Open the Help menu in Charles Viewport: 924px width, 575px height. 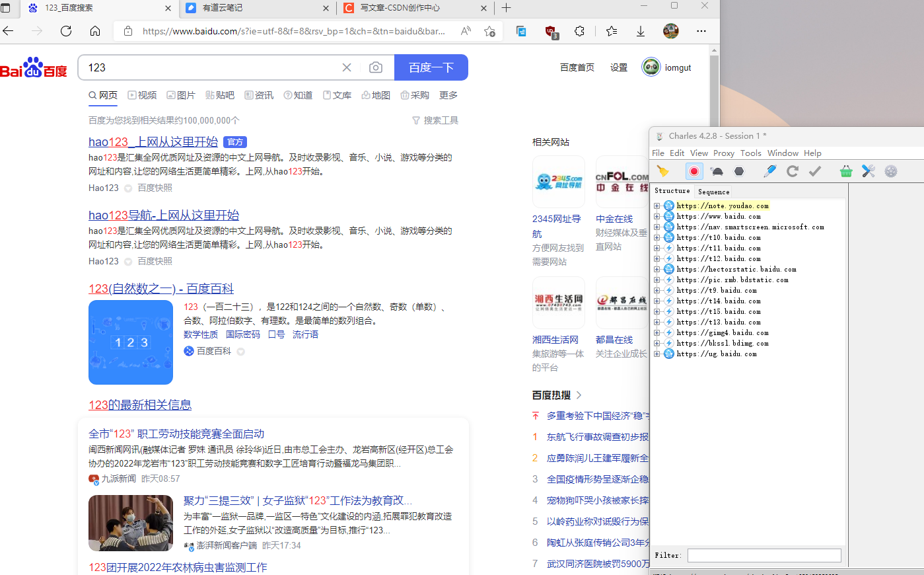(812, 153)
